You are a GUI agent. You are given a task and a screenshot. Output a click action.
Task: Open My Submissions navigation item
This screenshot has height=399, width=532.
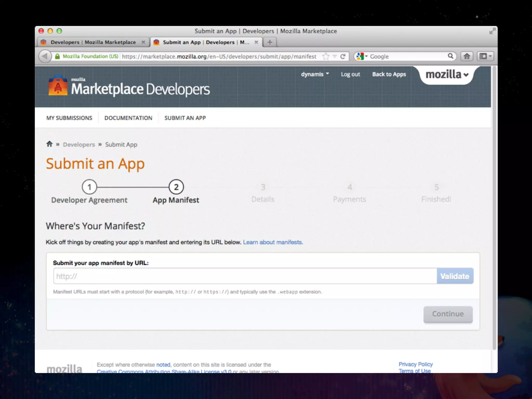click(69, 118)
